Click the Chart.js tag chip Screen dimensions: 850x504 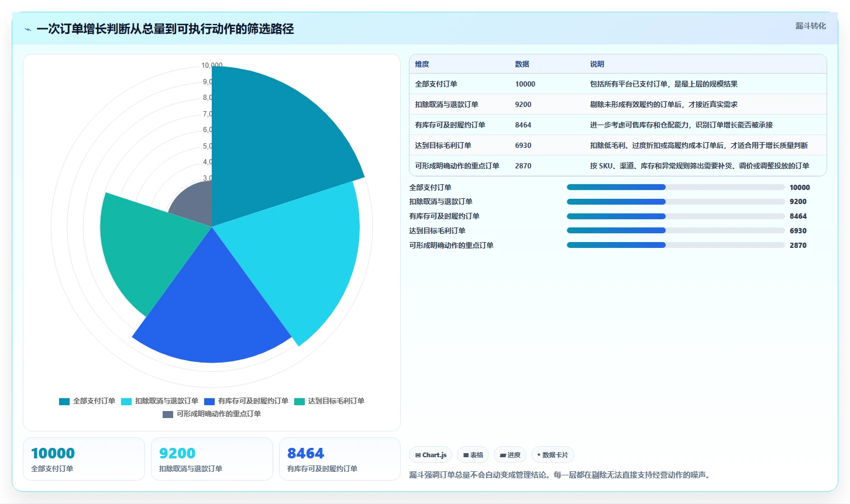point(431,455)
